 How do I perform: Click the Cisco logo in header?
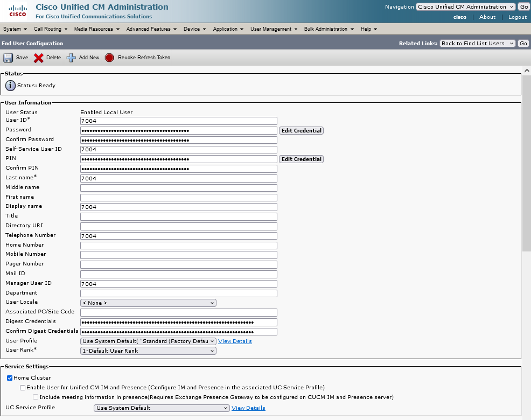coord(18,10)
